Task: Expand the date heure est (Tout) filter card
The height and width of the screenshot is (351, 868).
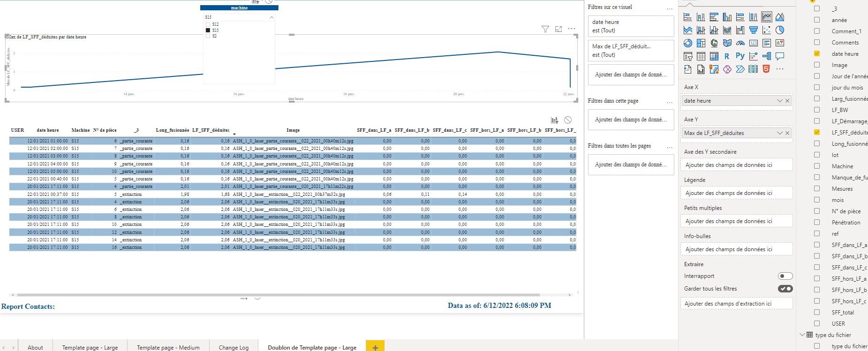Action: [631, 26]
